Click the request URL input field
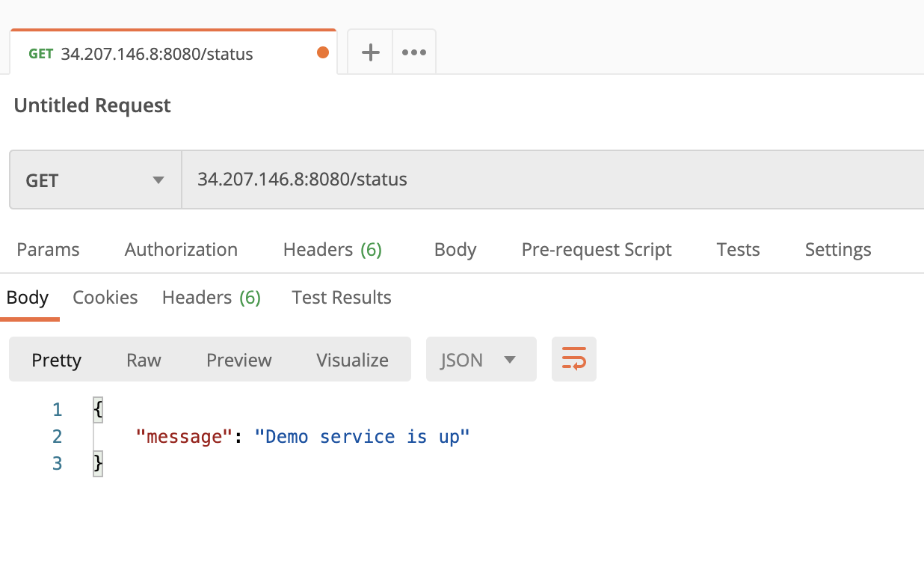Image resolution: width=924 pixels, height=579 pixels. point(553,180)
